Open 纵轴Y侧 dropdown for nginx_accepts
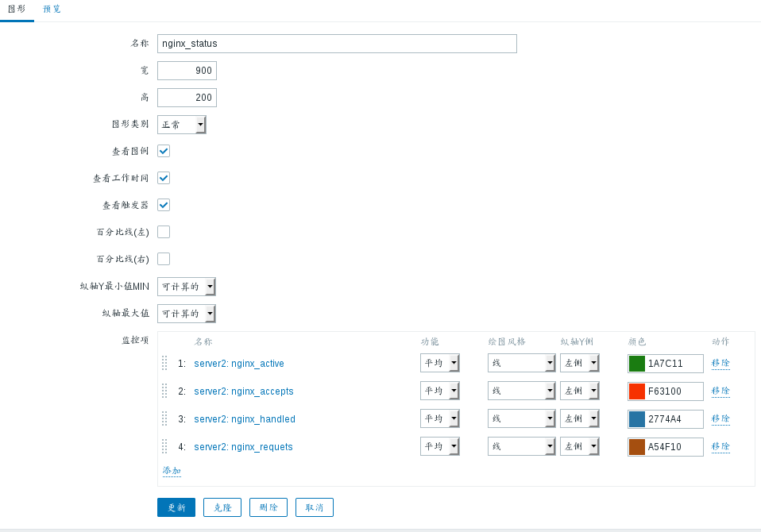Screen dimensions: 761x532 pyautogui.click(x=579, y=391)
